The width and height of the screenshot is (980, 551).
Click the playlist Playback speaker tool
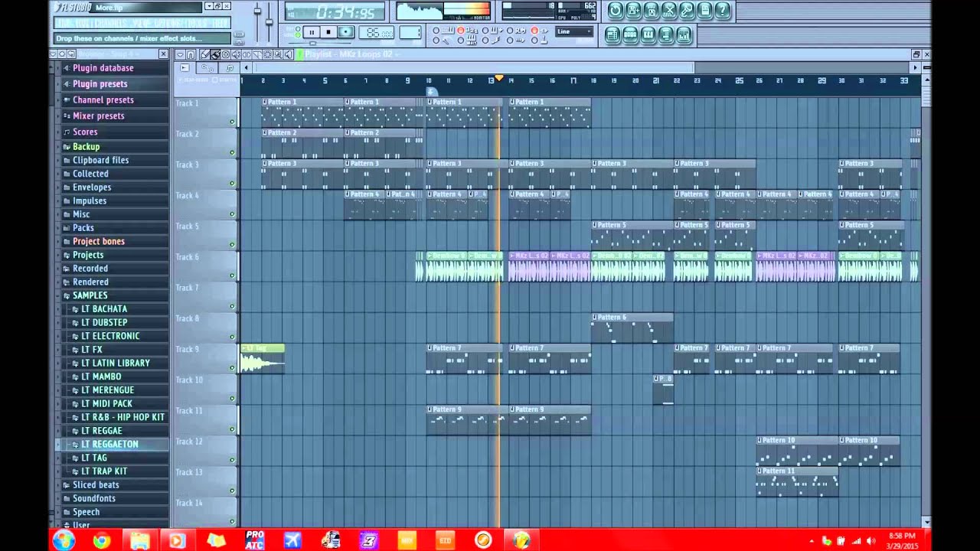[x=288, y=54]
